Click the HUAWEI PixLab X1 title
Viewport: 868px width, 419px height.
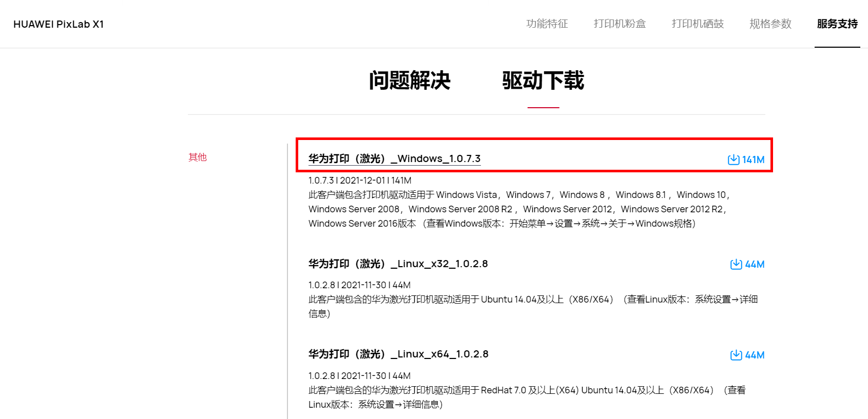tap(59, 24)
